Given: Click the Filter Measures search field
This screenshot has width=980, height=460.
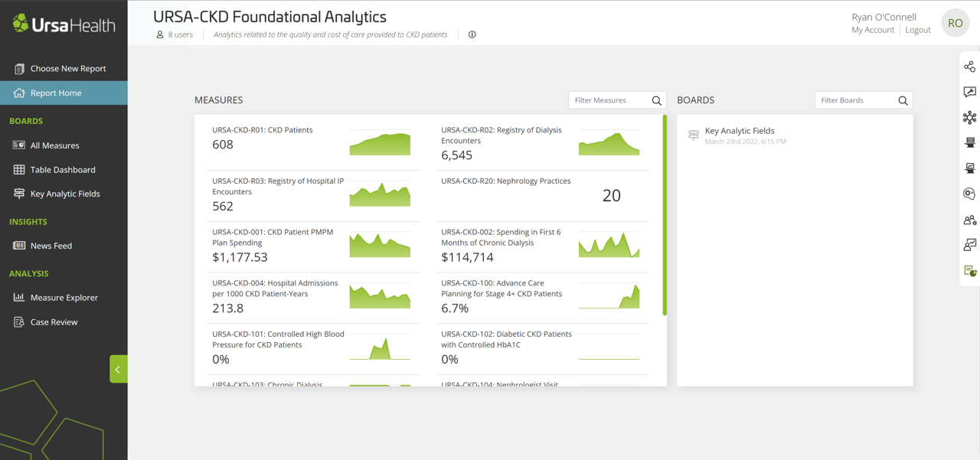Looking at the screenshot, I should pos(617,100).
